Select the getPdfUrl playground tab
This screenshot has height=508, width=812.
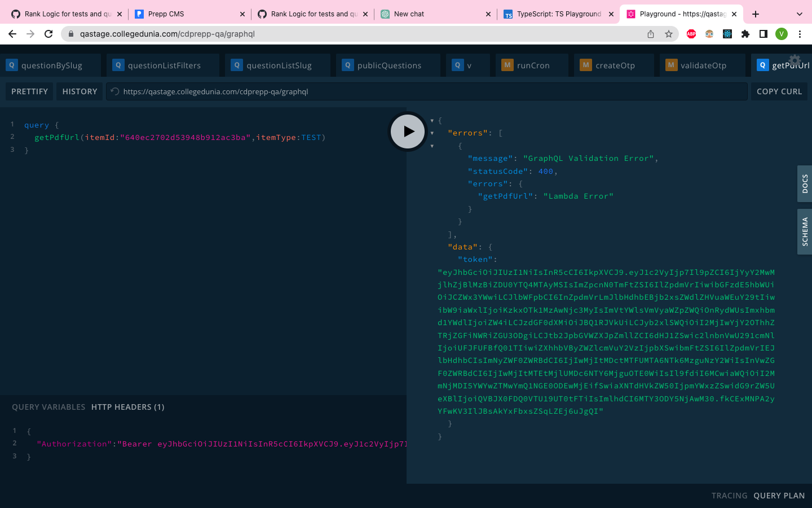(783, 65)
